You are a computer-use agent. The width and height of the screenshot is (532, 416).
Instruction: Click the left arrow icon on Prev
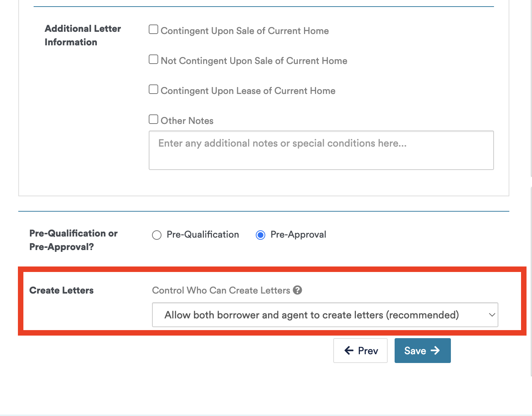[x=349, y=351]
